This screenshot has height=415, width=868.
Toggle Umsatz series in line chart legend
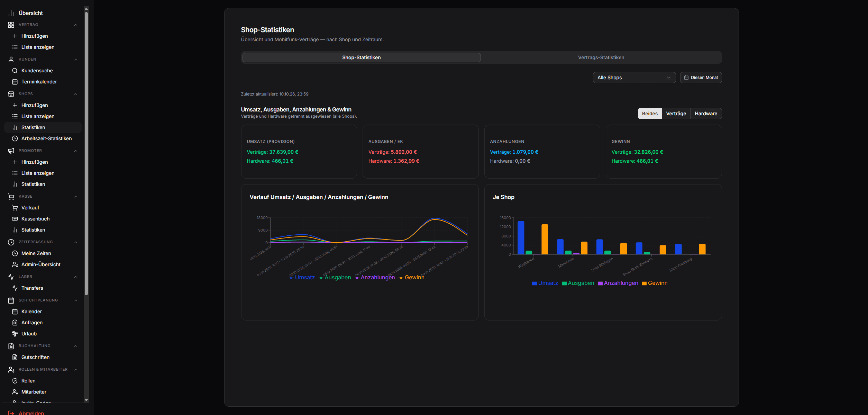tap(302, 278)
